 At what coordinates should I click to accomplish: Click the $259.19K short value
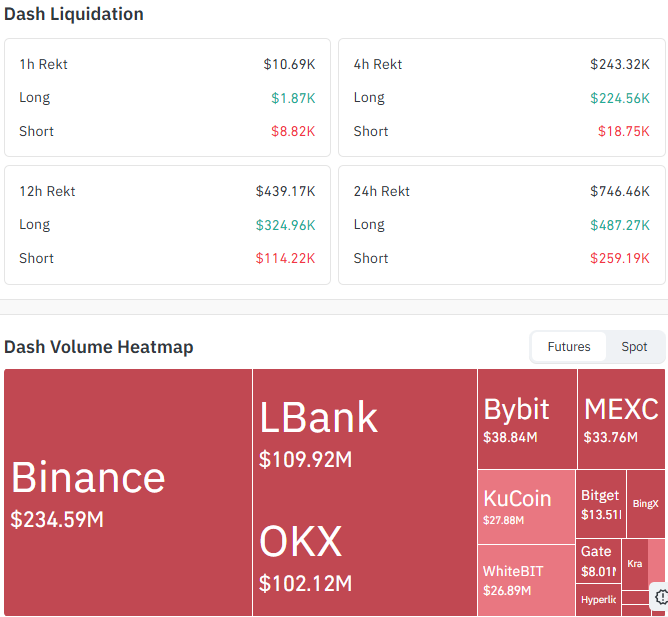click(620, 258)
